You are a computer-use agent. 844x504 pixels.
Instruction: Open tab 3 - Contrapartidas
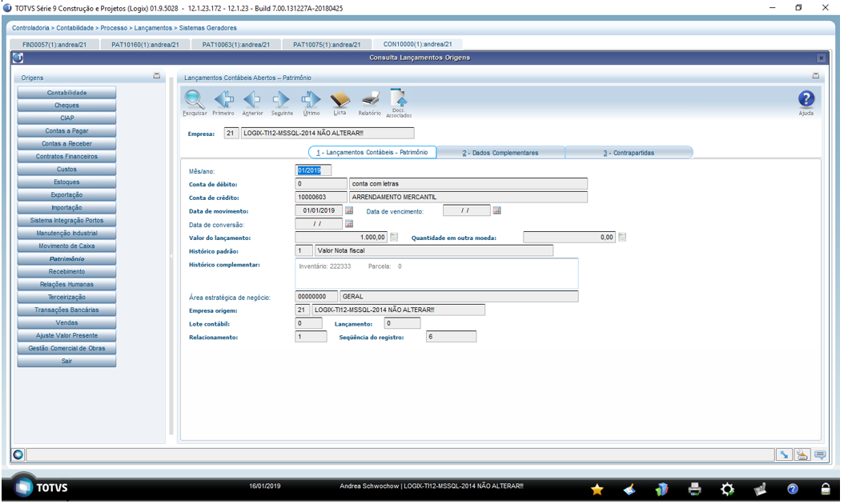tap(629, 153)
